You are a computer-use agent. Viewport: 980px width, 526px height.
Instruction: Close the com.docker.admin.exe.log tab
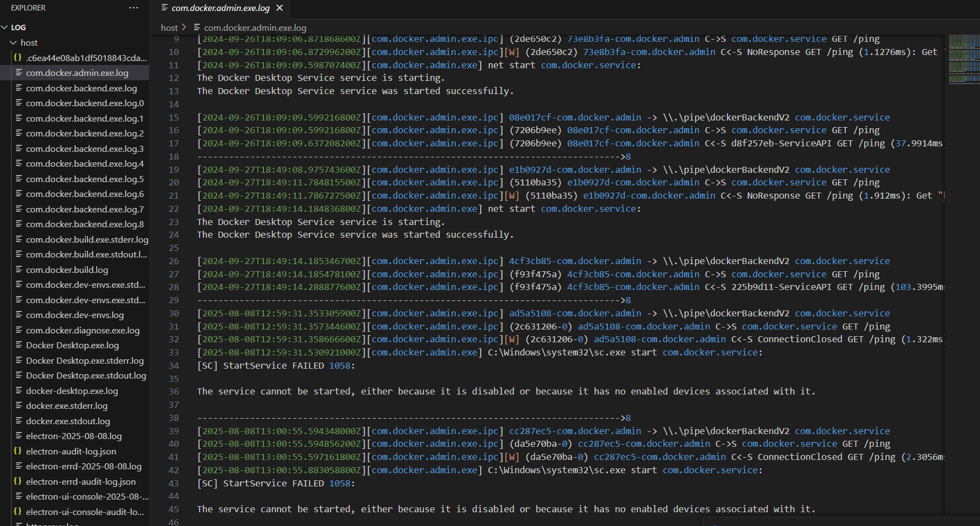click(280, 8)
